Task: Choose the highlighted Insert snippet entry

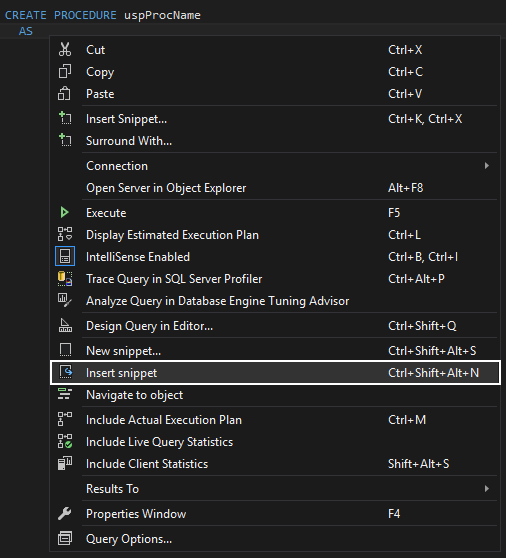Action: tap(275, 373)
